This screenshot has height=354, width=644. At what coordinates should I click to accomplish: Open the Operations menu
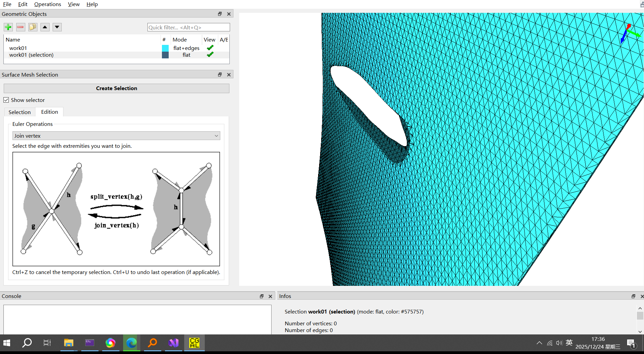(48, 4)
